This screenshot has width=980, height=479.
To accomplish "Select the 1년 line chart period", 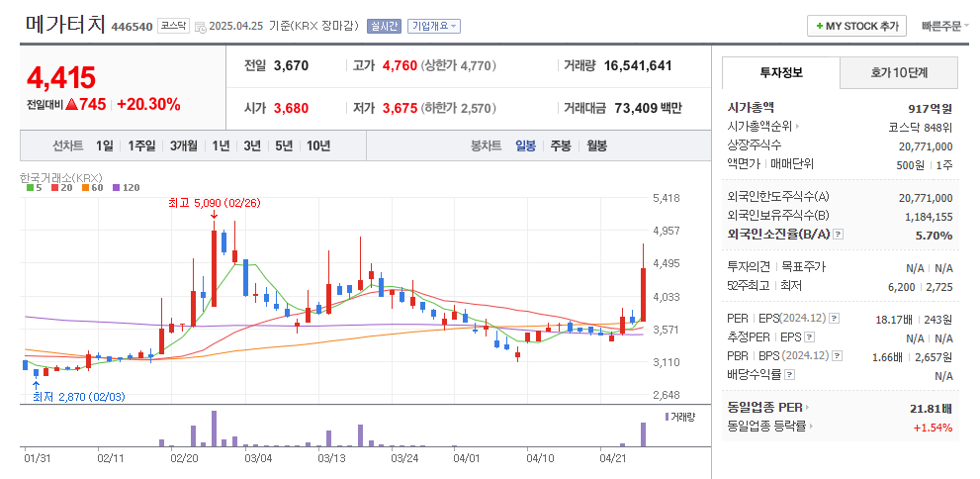I will pyautogui.click(x=221, y=145).
